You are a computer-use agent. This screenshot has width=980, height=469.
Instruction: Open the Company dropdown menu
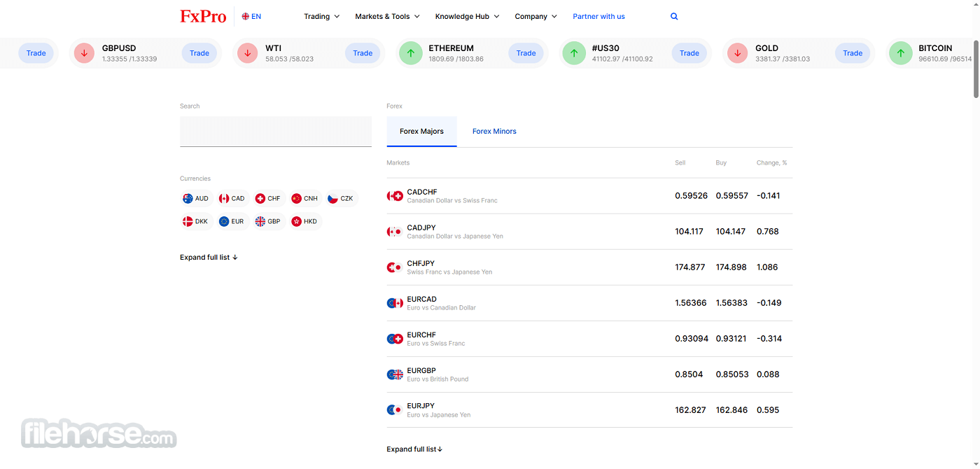click(535, 16)
